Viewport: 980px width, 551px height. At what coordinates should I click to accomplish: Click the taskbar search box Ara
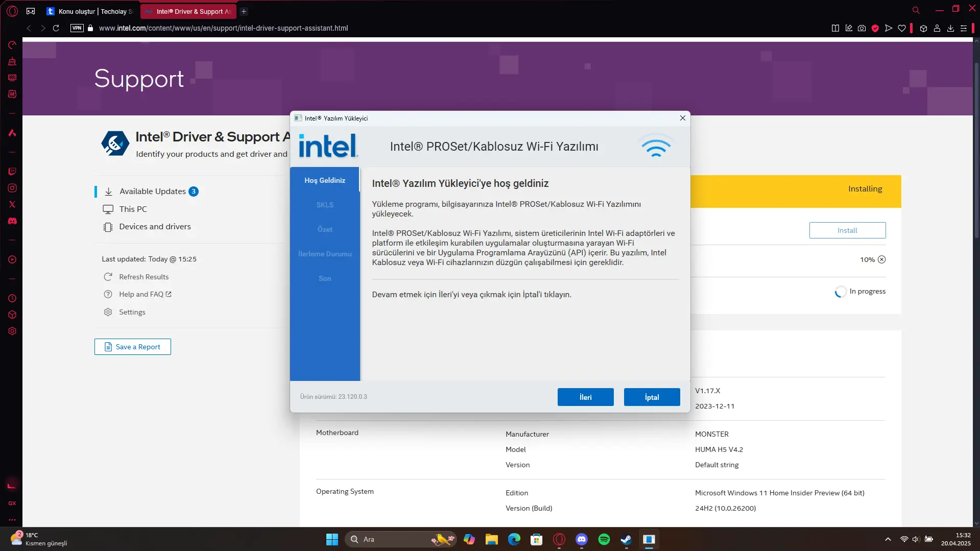tap(400, 539)
